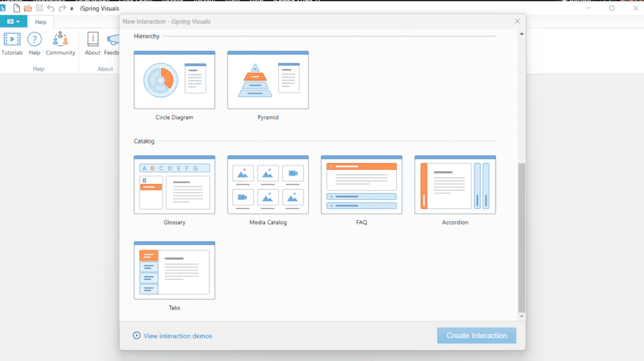Maximize the iSpring Visuals main window
The height and width of the screenshot is (361, 644).
[x=611, y=8]
